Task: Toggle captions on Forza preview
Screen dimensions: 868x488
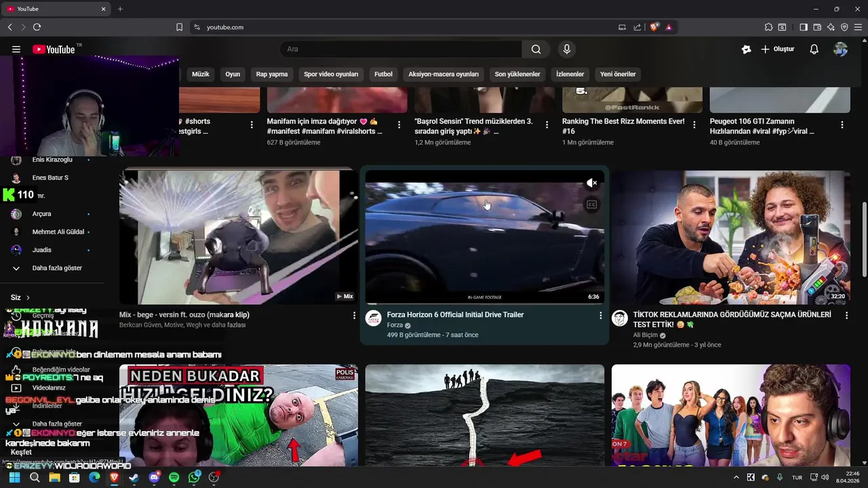Action: [x=592, y=205]
